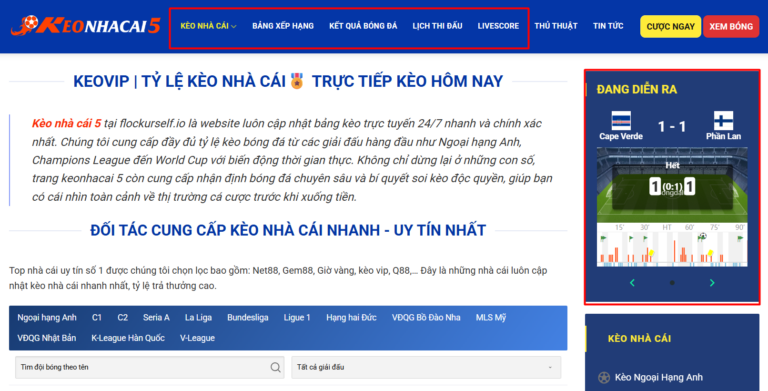Click the yellow Cược Ngay button

pos(670,26)
